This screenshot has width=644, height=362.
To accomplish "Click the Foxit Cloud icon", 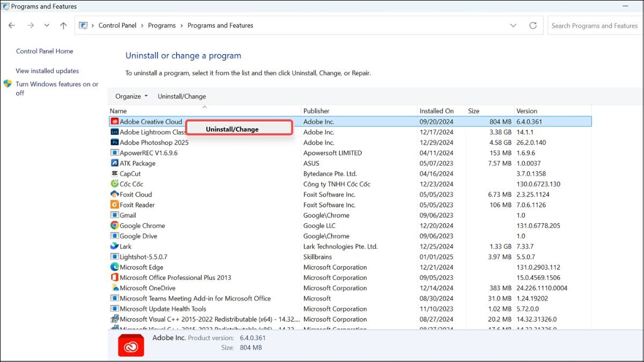I will point(114,195).
